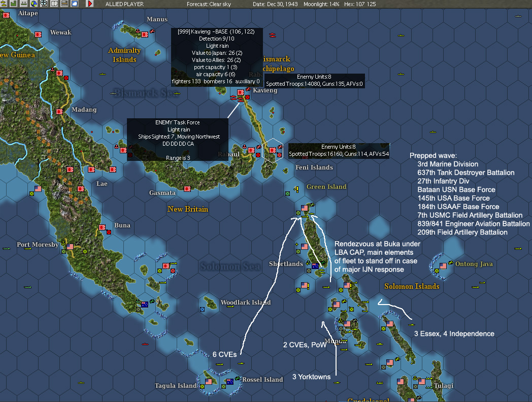Click the '2 CVEs, PoW' annotation label
532x402 pixels.
305,345
